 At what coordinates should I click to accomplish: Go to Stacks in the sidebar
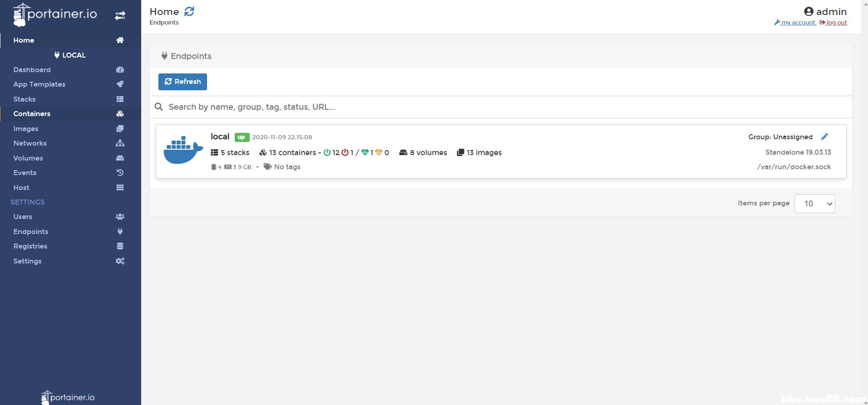point(25,99)
